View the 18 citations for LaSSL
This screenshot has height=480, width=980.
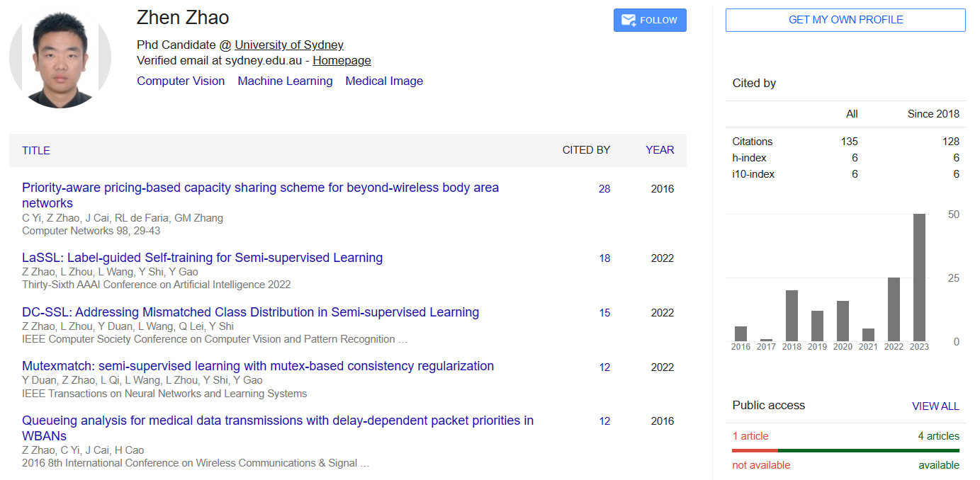(x=604, y=258)
